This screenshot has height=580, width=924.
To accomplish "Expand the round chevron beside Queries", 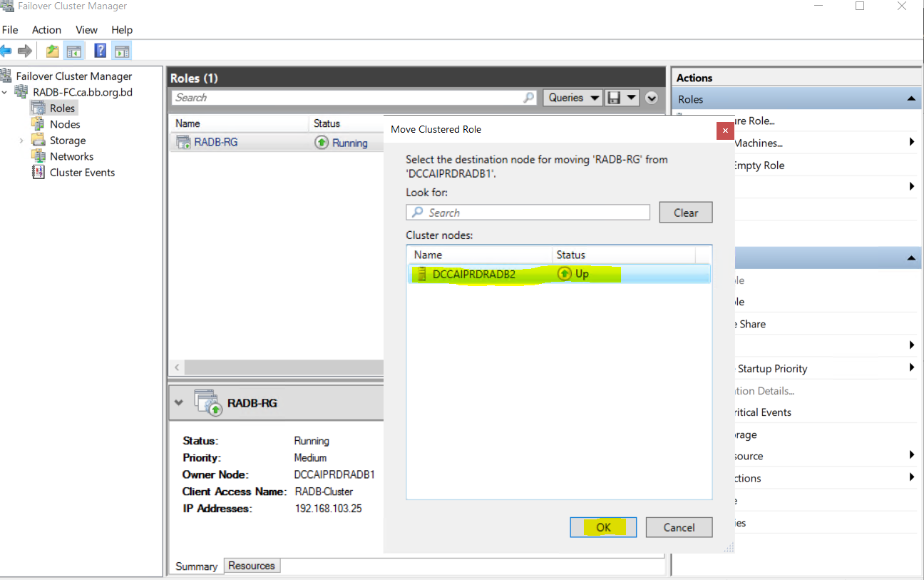I will (x=651, y=98).
